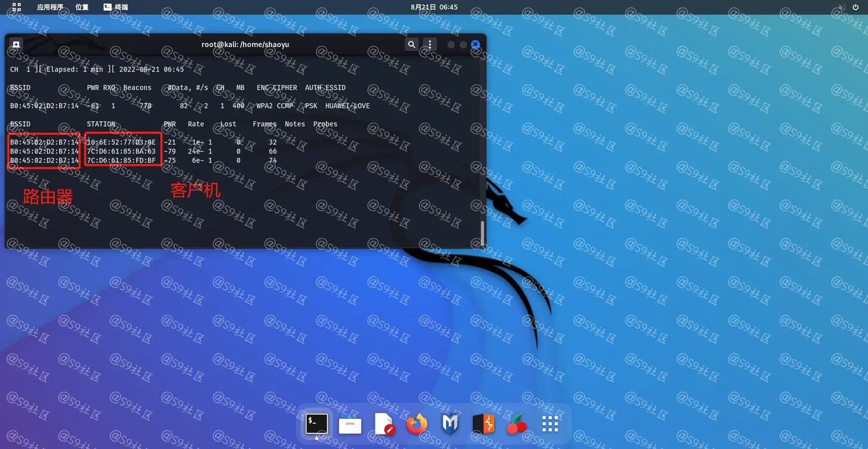Click the Elapsed: 1 min status text
Screen dimensions: 868x449
pyautogui.click(x=75, y=69)
